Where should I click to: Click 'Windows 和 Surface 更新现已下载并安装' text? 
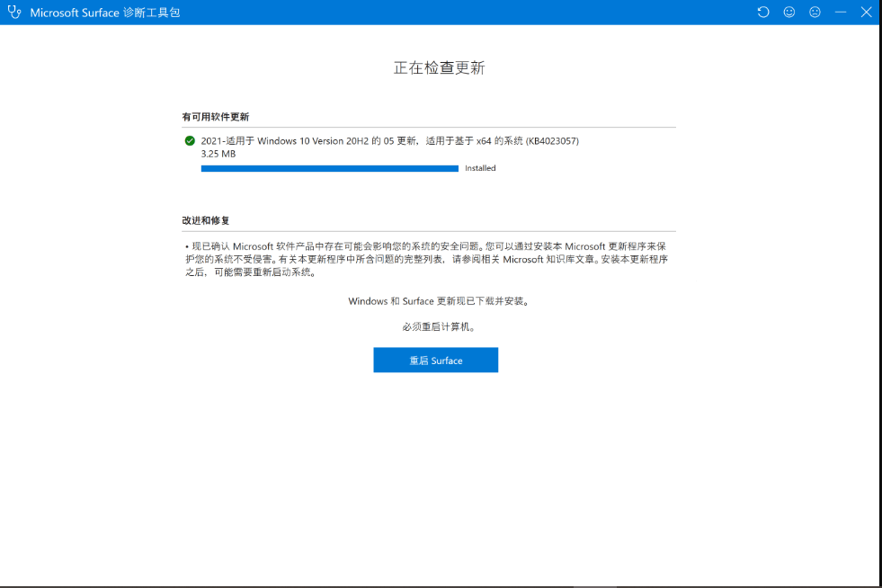(x=439, y=301)
